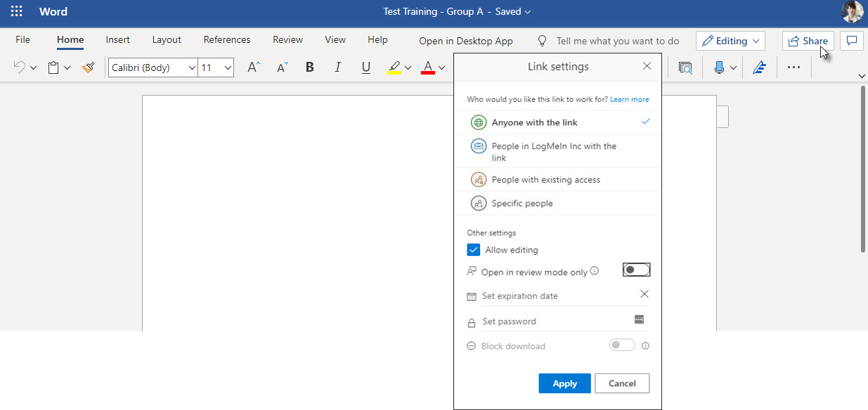This screenshot has height=410, width=868.
Task: Uncheck the Allow editing checkbox
Action: [x=473, y=249]
